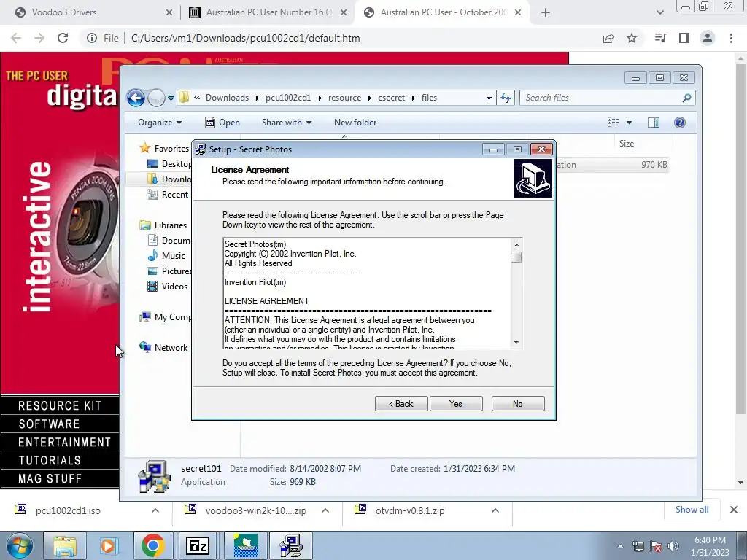Click New folder in Explorer toolbar
The width and height of the screenshot is (747, 560).
point(355,122)
